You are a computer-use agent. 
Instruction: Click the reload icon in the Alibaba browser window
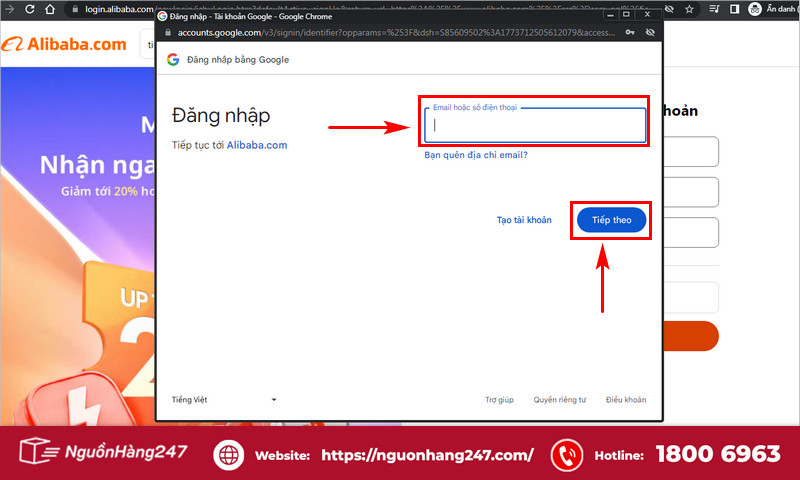click(30, 9)
